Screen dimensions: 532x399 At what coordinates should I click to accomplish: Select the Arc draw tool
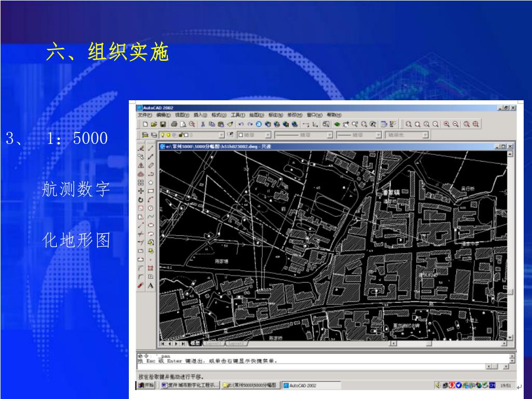tap(151, 199)
